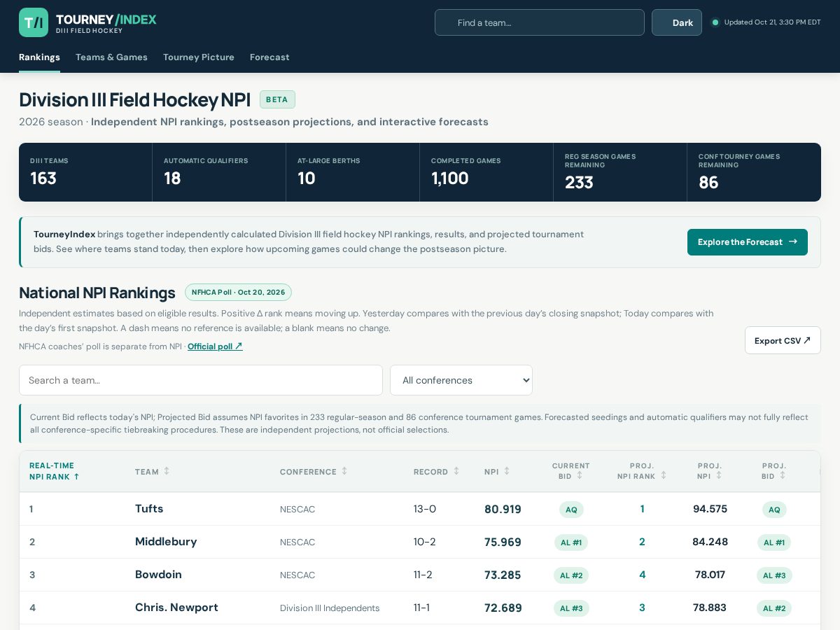Go to Tourney Picture tab
Image resolution: width=840 pixels, height=630 pixels.
click(x=199, y=57)
